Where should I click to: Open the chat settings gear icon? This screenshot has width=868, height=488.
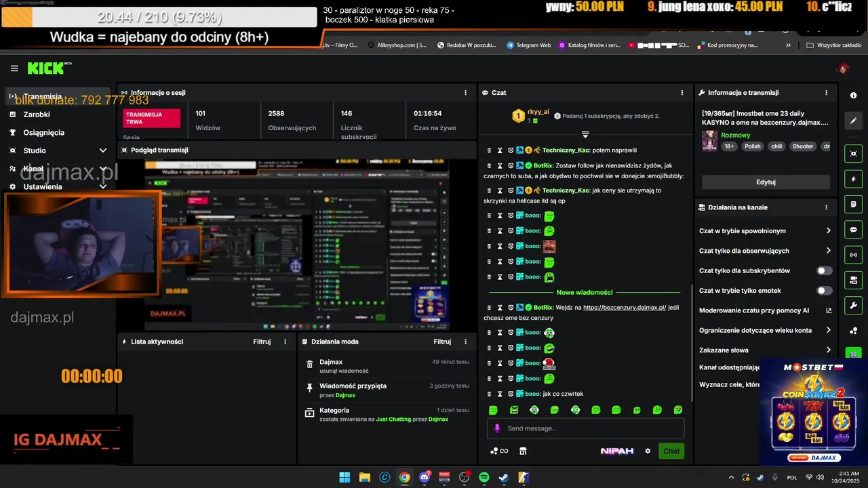tap(648, 451)
